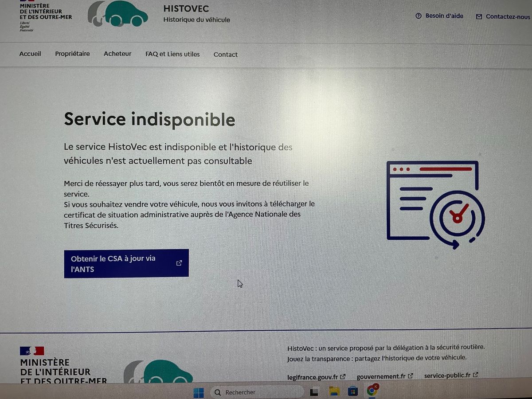532x399 pixels.
Task: Select the Acheteur navigation item
Action: [117, 54]
